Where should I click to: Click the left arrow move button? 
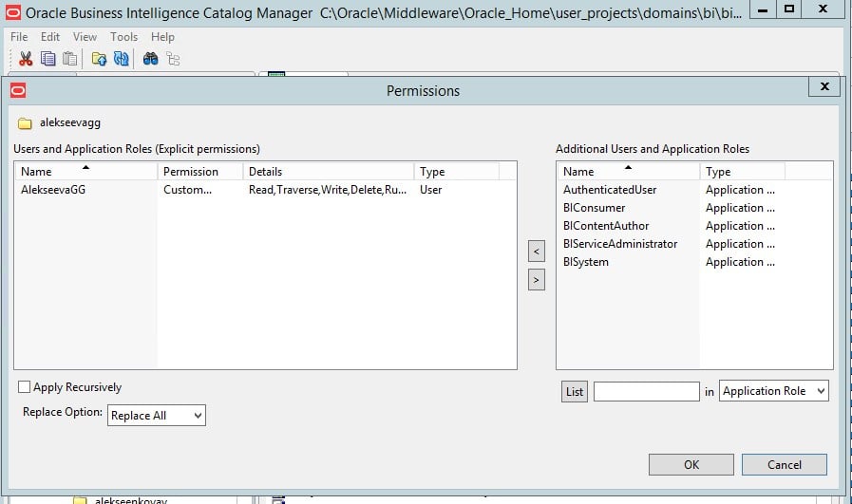click(x=537, y=252)
